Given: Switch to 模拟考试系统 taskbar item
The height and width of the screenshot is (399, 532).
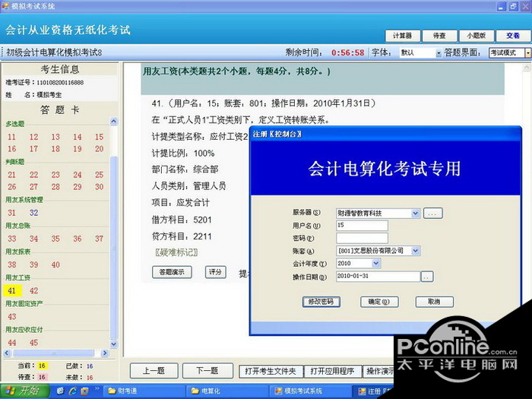Looking at the screenshot, I should (310, 391).
